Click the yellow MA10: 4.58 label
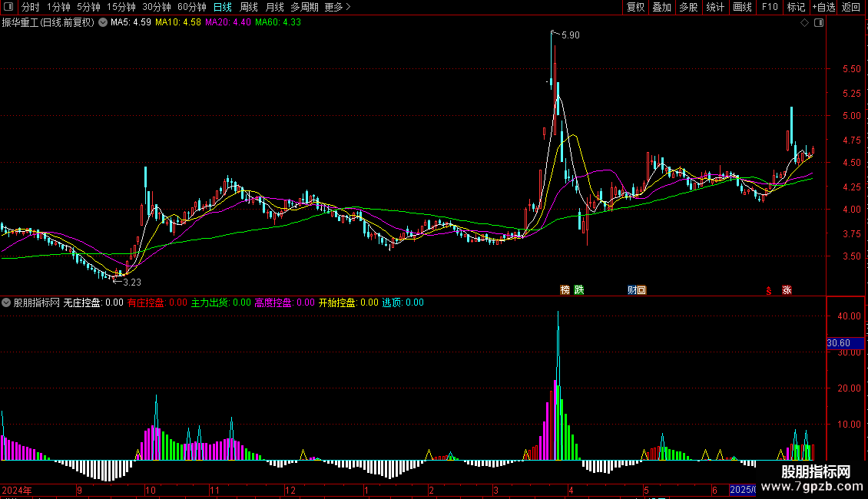 [x=178, y=23]
